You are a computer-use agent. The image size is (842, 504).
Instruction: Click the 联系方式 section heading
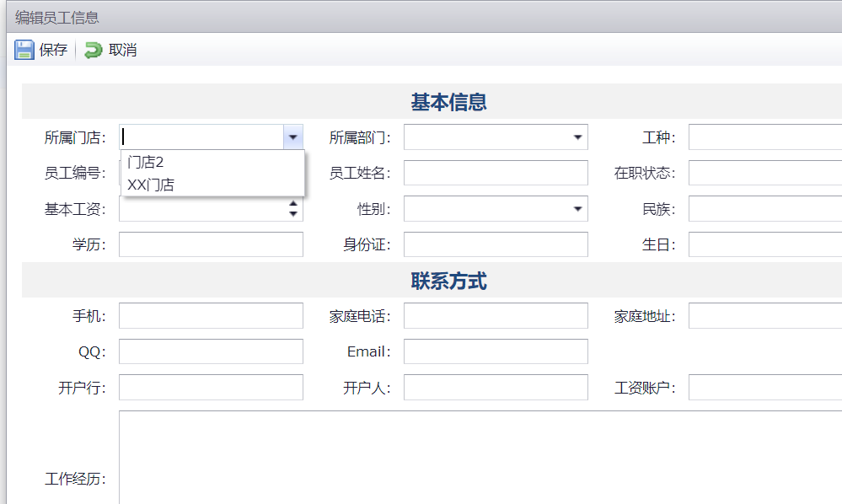(x=449, y=281)
